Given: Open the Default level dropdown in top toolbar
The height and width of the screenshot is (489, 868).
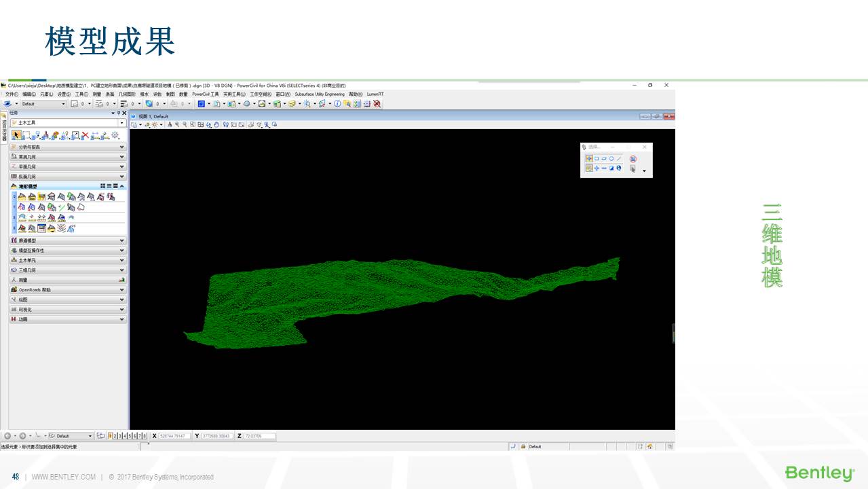Looking at the screenshot, I should point(43,104).
